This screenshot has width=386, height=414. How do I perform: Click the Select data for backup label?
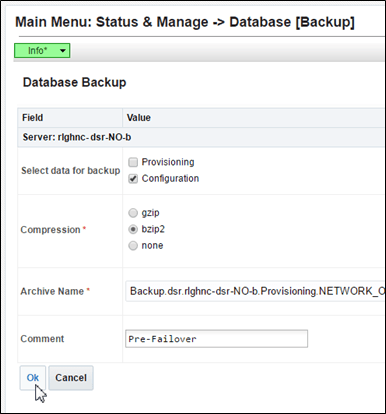pyautogui.click(x=71, y=171)
